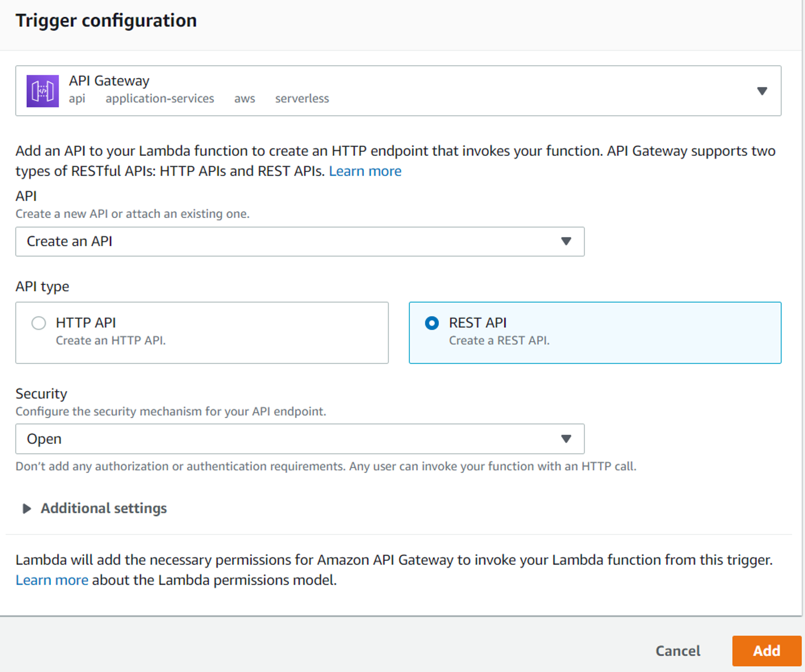This screenshot has height=672, width=805.
Task: Click the arrow on the Create an API selector
Action: (566, 241)
